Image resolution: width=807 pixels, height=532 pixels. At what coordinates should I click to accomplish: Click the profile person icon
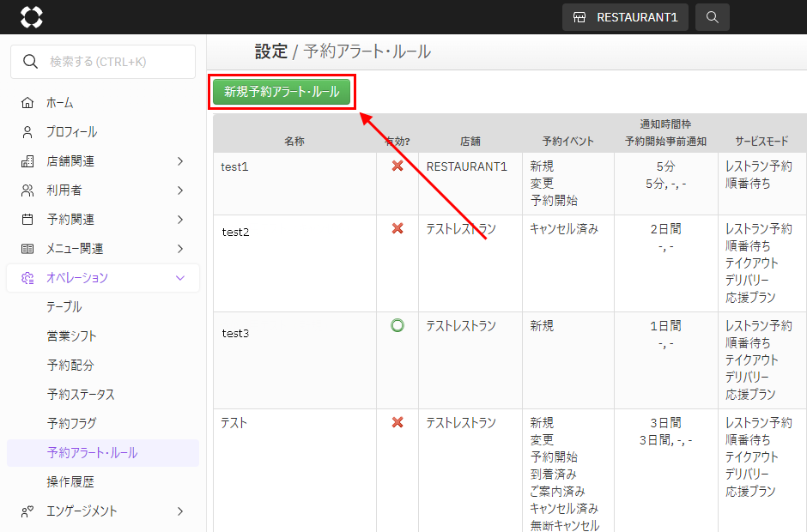pyautogui.click(x=27, y=132)
